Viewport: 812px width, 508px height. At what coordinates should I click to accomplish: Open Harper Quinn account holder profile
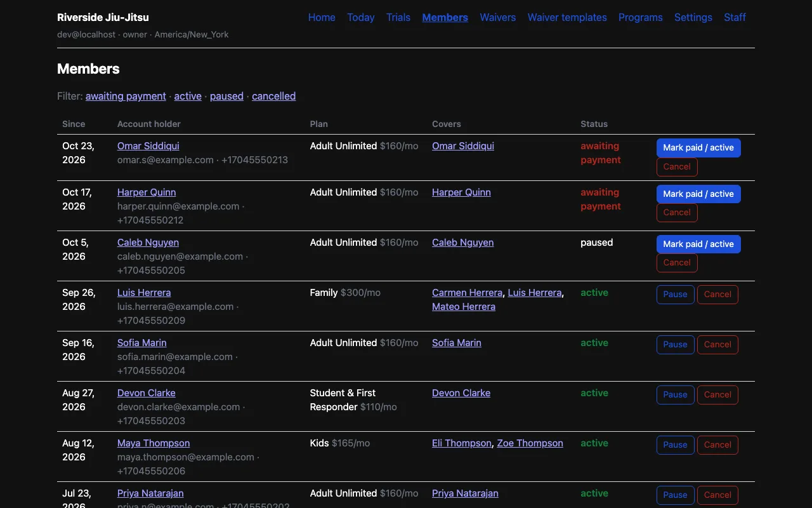147,192
